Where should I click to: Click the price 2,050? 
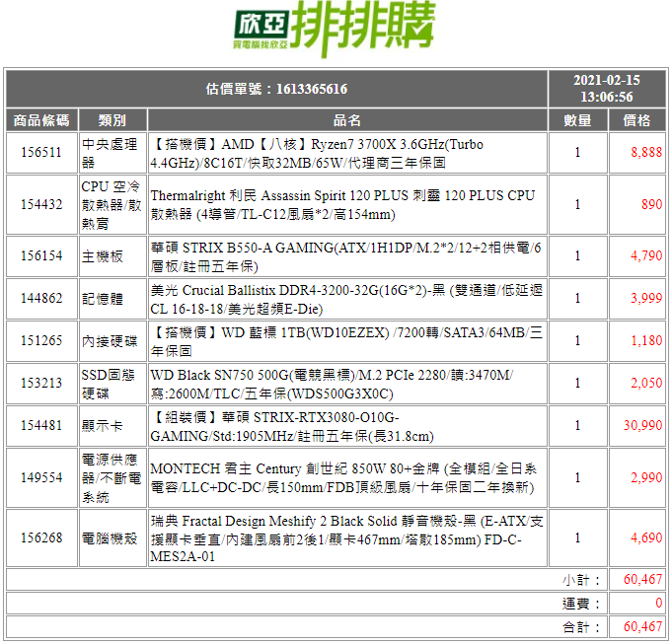pos(646,383)
